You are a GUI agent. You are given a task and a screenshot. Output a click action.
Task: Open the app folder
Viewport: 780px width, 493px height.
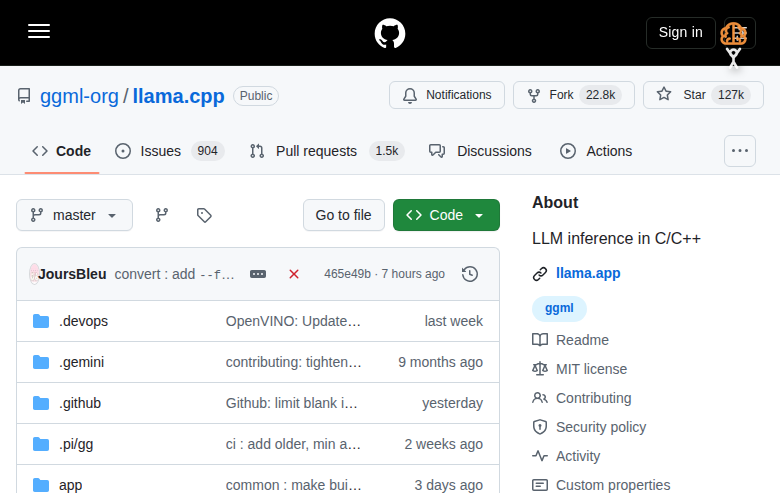click(71, 485)
